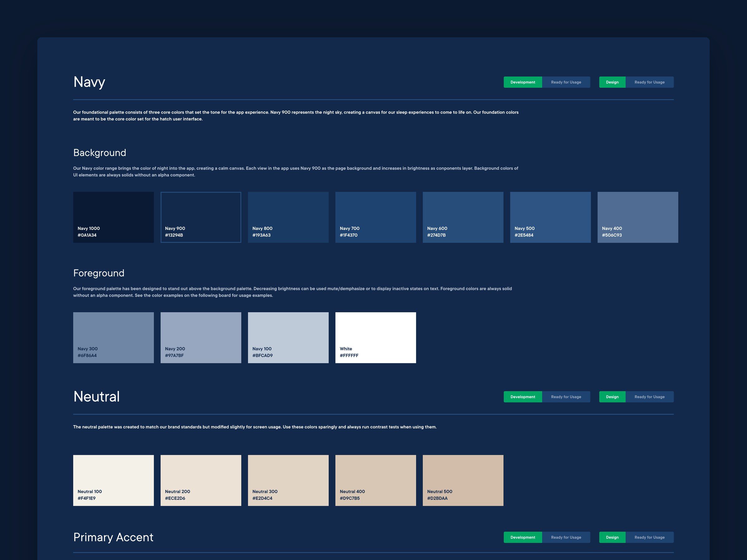
Task: Click Ready for Usage beside Navy Development
Action: click(x=566, y=82)
